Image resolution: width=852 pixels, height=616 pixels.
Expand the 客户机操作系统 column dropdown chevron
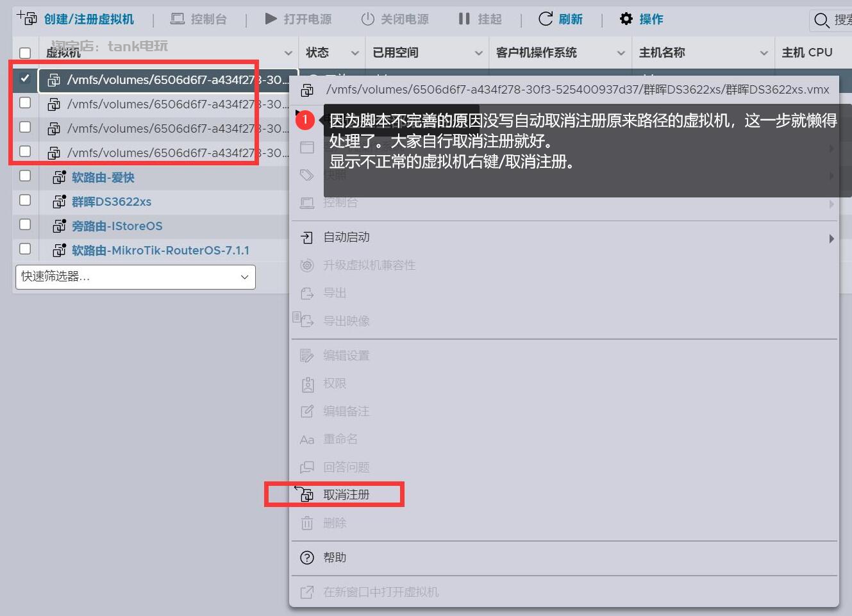pyautogui.click(x=621, y=53)
